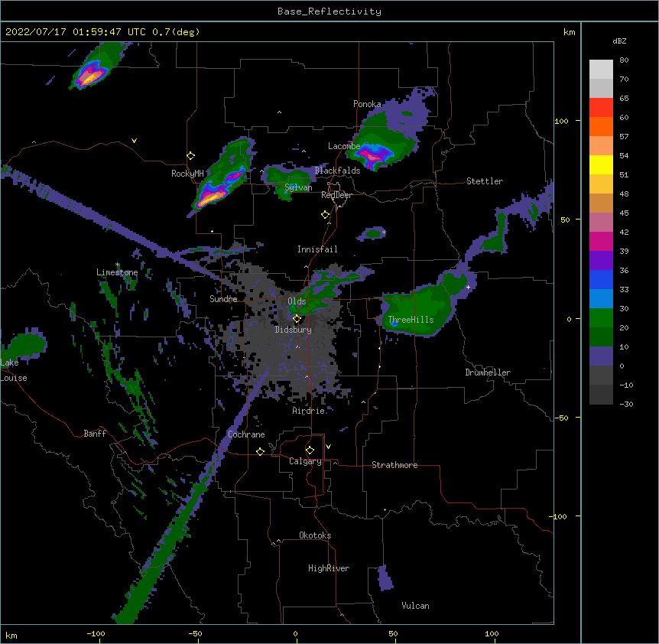Click the RockyMH label
659x644 pixels.
(x=187, y=174)
